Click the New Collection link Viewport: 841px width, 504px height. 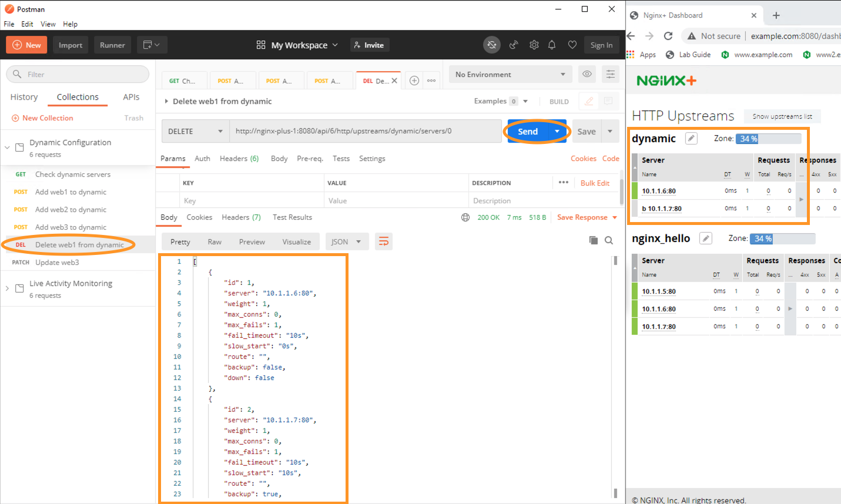[42, 118]
